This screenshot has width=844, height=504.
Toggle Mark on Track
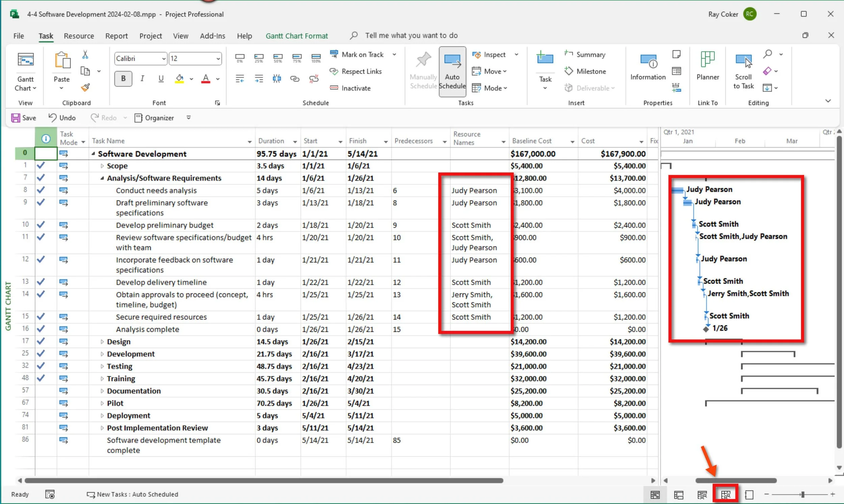[x=357, y=54]
